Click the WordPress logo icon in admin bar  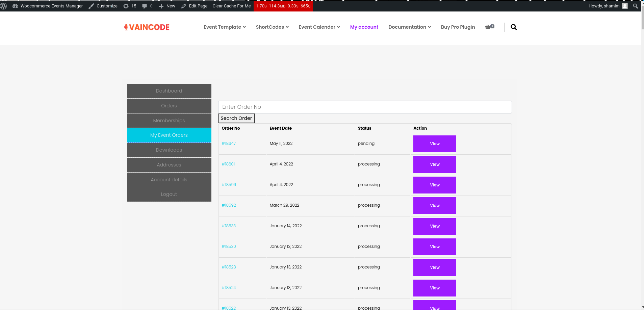click(4, 6)
